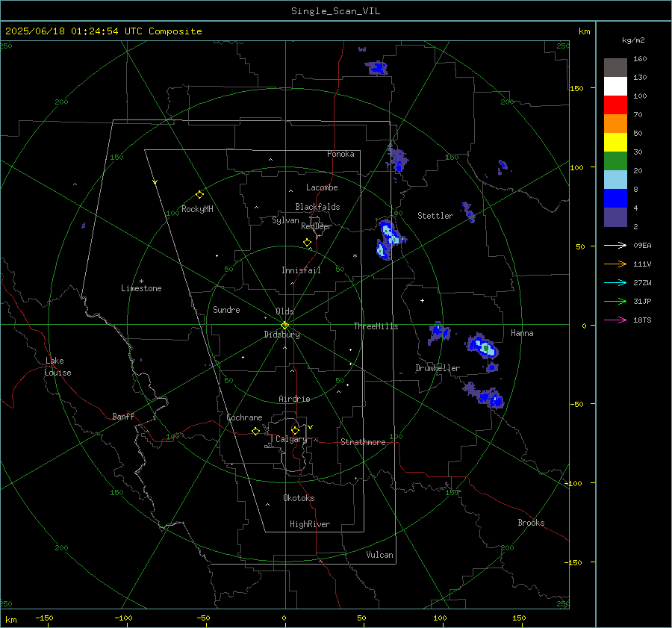Click the white 09EA arrow icon

click(x=615, y=245)
